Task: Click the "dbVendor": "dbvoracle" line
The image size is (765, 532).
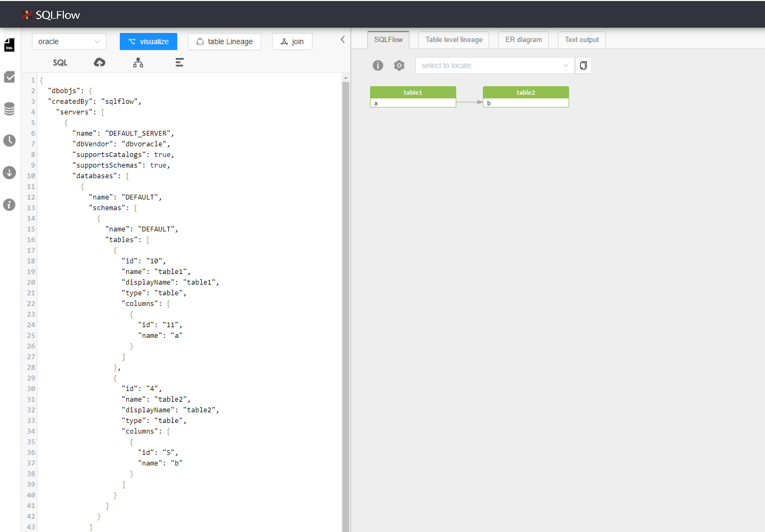Action: (x=121, y=144)
